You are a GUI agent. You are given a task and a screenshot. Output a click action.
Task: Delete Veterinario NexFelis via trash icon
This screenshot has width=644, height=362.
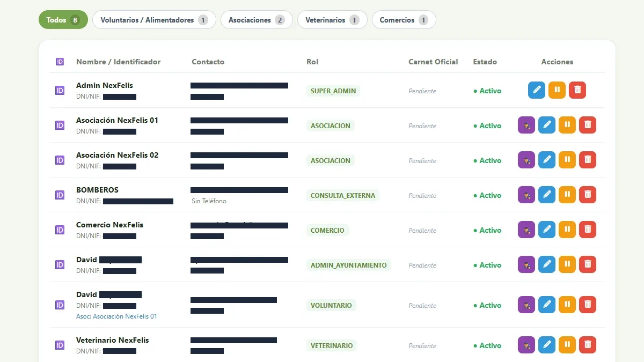click(x=588, y=345)
